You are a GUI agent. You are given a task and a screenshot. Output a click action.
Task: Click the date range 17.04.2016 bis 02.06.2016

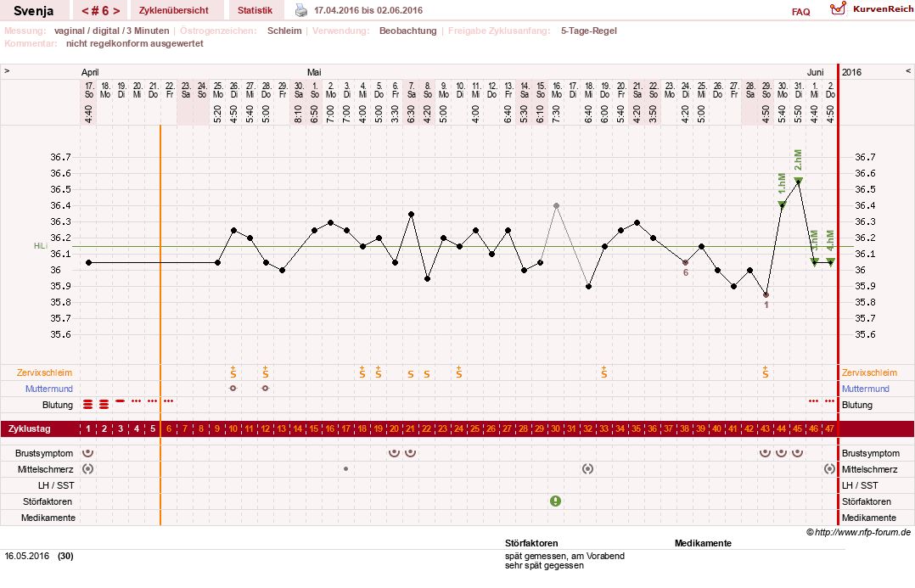368,10
